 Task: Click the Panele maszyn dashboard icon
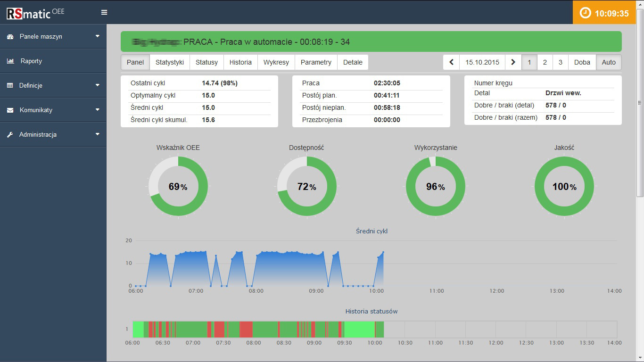(x=10, y=36)
